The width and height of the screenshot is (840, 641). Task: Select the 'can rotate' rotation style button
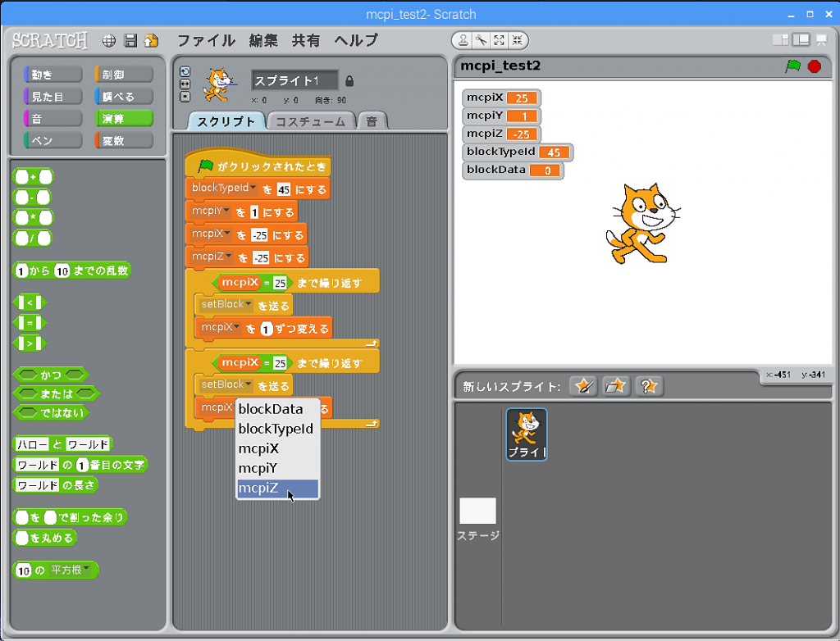pyautogui.click(x=185, y=72)
